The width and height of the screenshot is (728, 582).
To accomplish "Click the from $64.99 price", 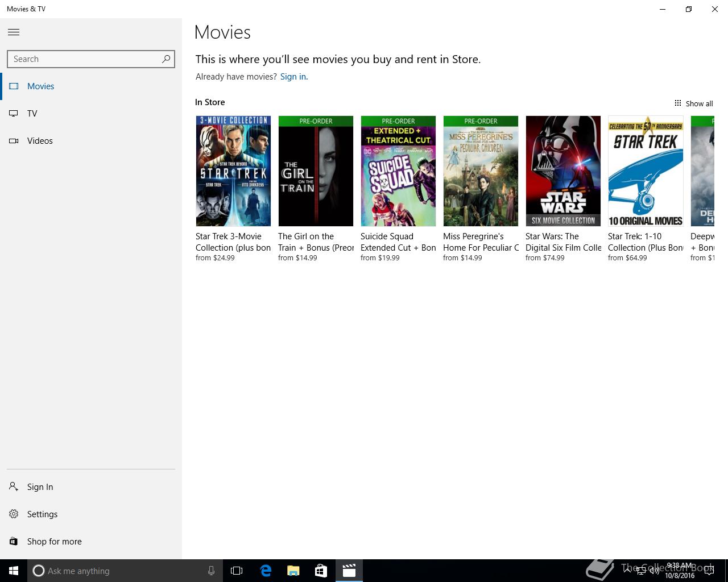I will [x=627, y=258].
